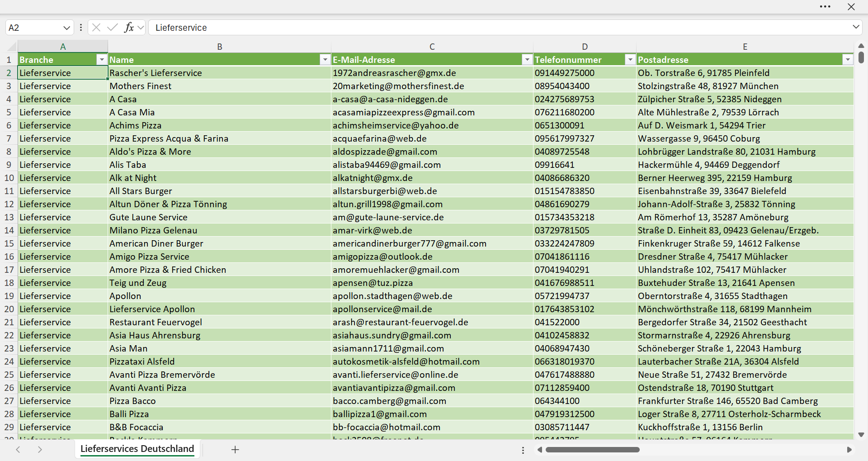Viewport: 868px width, 461px height.
Task: Select phone number 09916641
Action: tap(585, 165)
